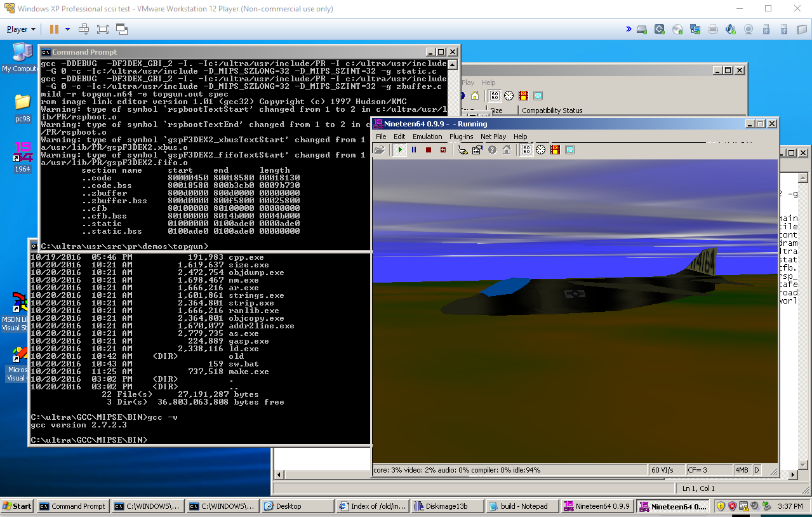Switch to Desktop taskbar button

tap(297, 506)
